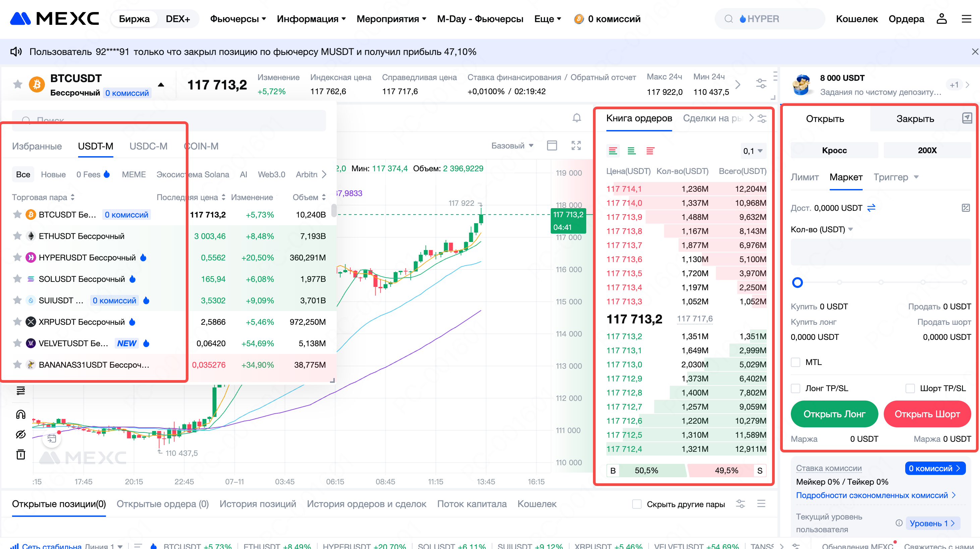Viewport: 980px width, 549px height.
Task: Open the Триггер order type dropdown
Action: [x=896, y=177]
